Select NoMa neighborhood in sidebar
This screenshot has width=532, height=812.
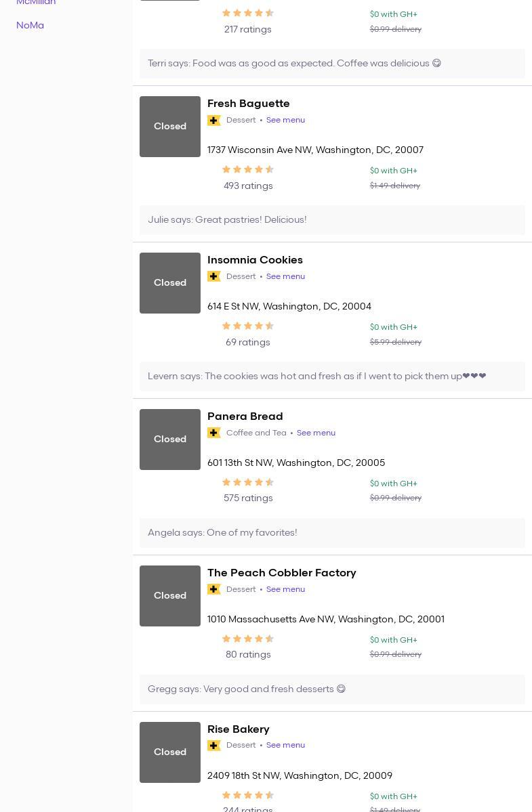[x=30, y=25]
